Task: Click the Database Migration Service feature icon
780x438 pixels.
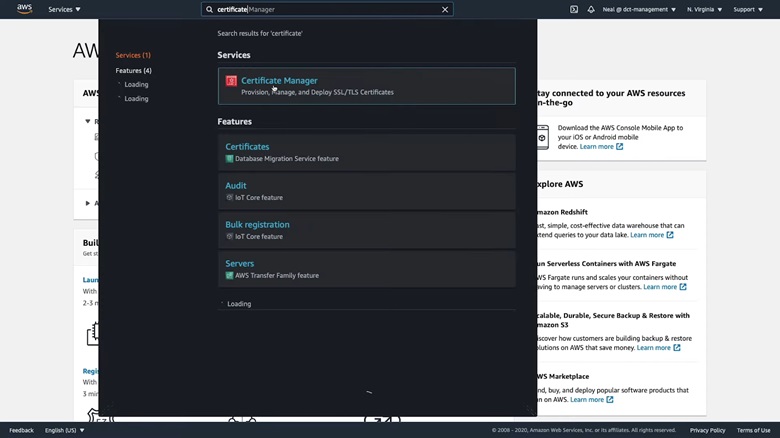Action: click(229, 159)
